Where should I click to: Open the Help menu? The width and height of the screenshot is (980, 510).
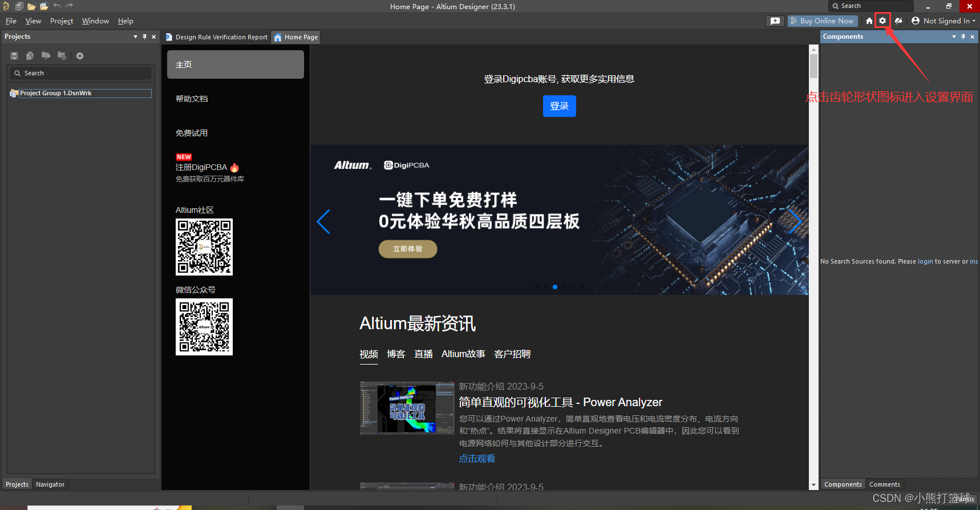[125, 21]
